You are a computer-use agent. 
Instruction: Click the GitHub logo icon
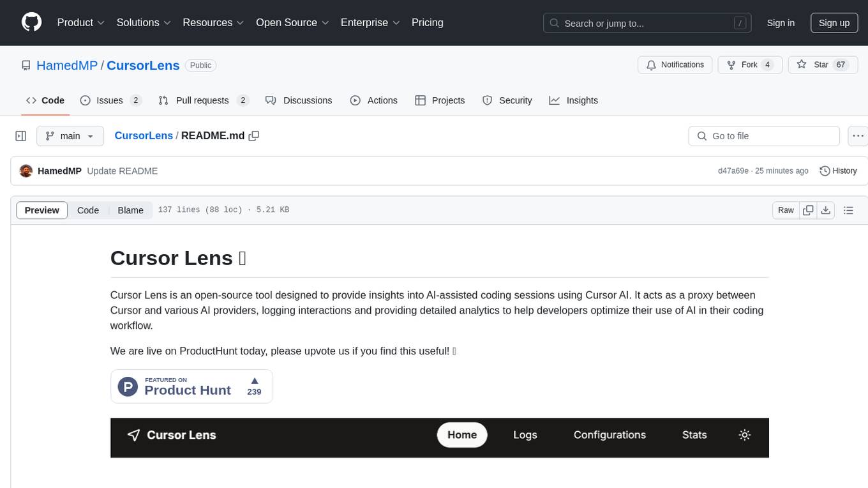coord(31,22)
